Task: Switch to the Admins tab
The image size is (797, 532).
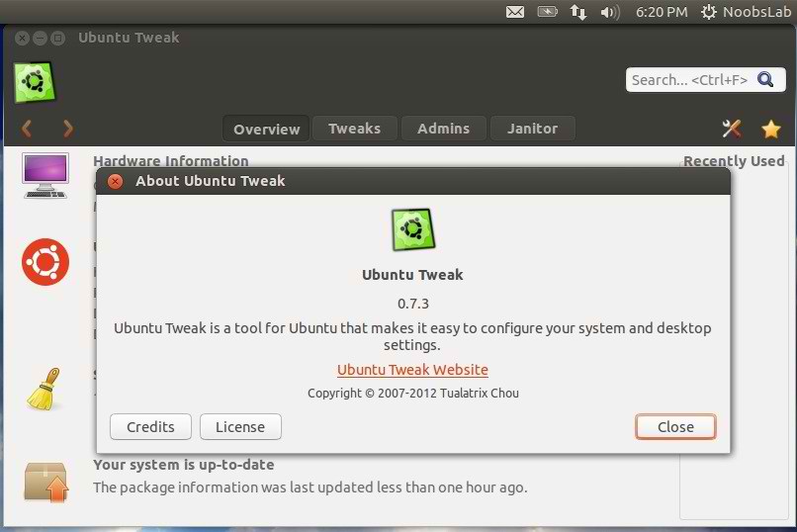Action: coord(443,128)
